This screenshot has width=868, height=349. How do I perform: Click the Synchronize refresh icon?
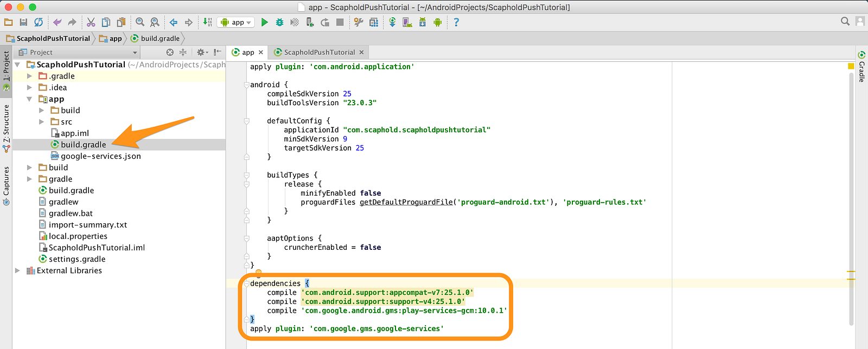tap(39, 22)
